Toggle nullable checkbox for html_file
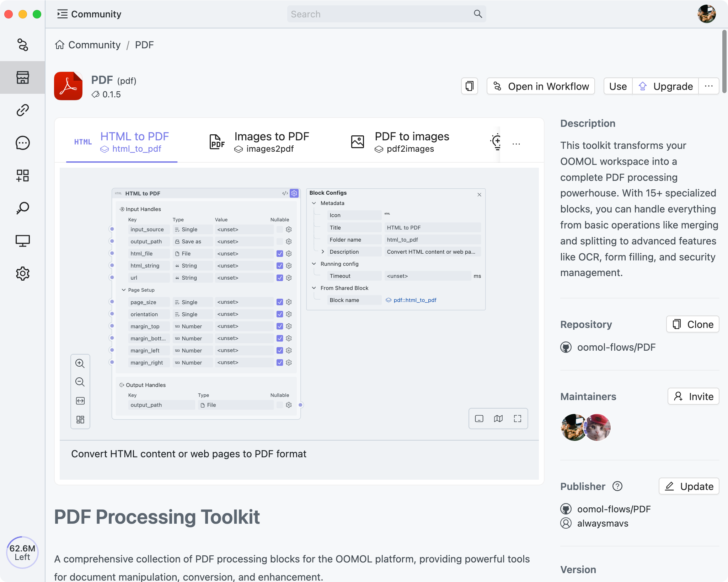 (x=280, y=254)
